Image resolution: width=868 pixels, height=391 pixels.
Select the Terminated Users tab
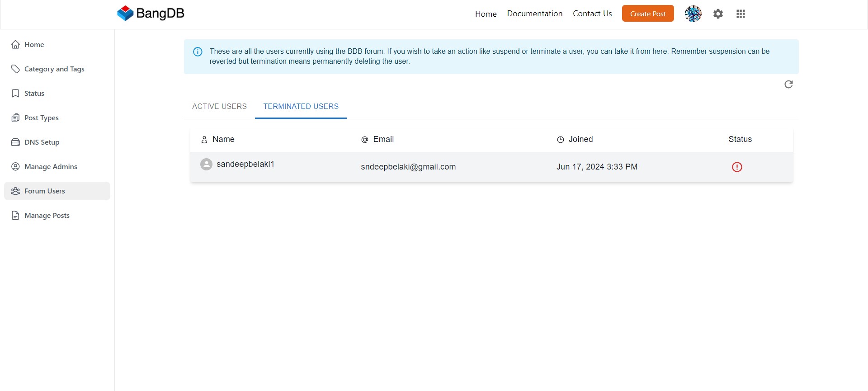301,106
